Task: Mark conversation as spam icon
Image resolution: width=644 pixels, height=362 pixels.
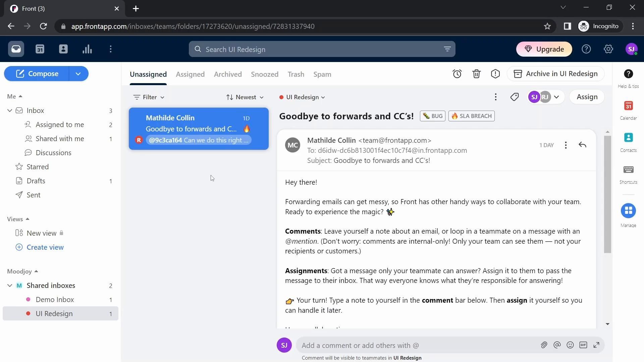Action: pyautogui.click(x=495, y=74)
